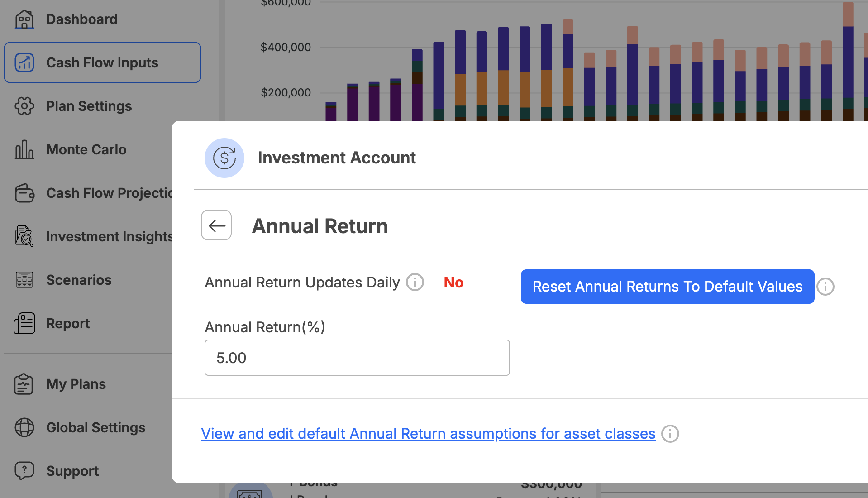Show info for Annual Return Updates Daily

point(415,282)
